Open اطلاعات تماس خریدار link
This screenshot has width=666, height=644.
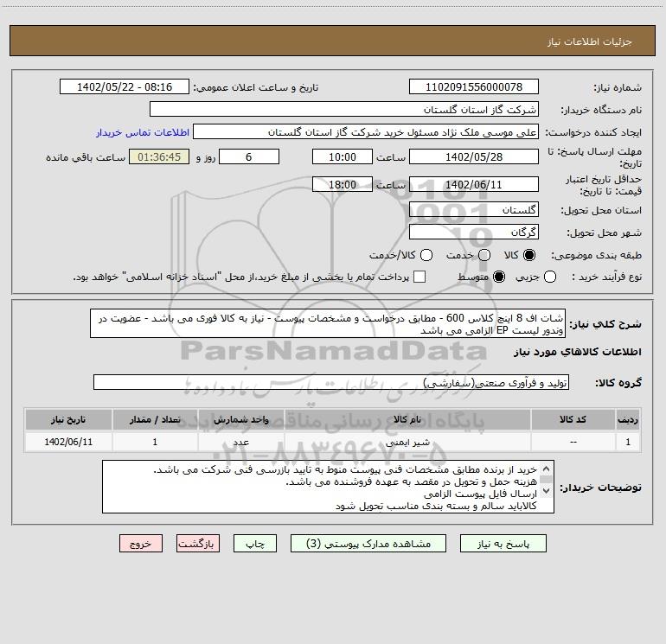click(143, 132)
